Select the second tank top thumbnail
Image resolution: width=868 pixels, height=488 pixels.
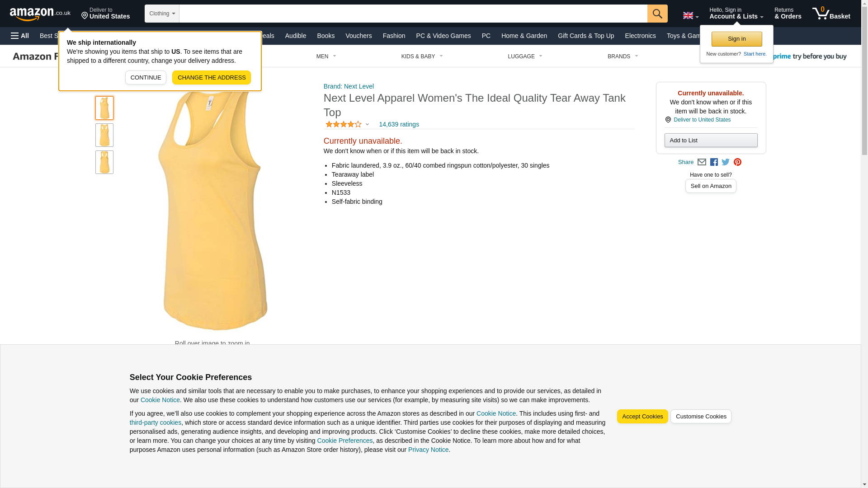tap(104, 135)
